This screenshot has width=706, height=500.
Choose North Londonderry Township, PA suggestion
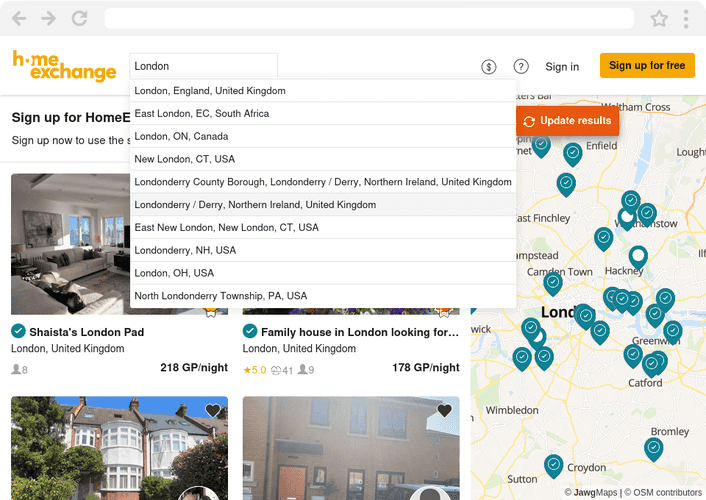tap(323, 296)
